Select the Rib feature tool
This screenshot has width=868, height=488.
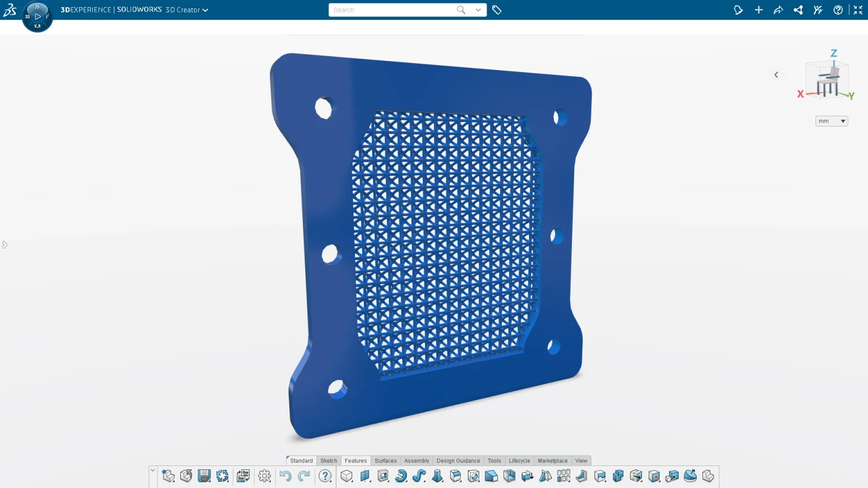(582, 476)
